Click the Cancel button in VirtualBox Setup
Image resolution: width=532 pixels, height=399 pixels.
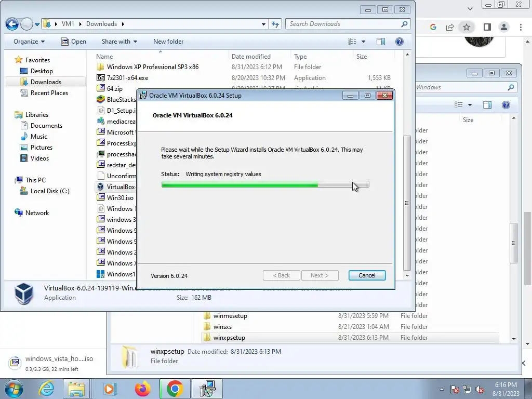click(367, 275)
